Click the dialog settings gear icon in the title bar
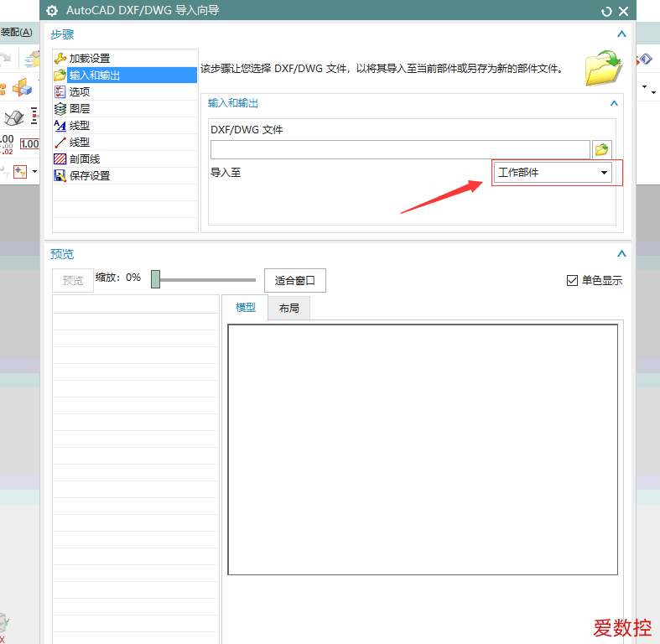 click(52, 11)
